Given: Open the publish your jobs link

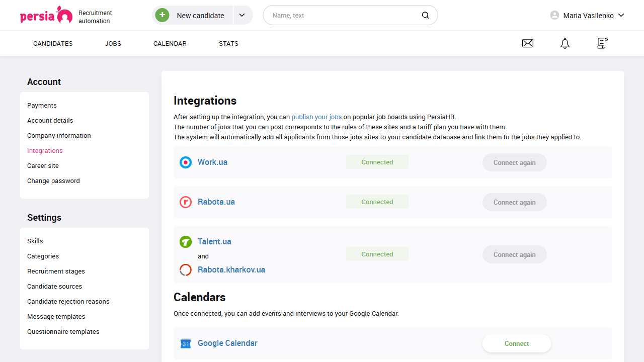Looking at the screenshot, I should 316,117.
